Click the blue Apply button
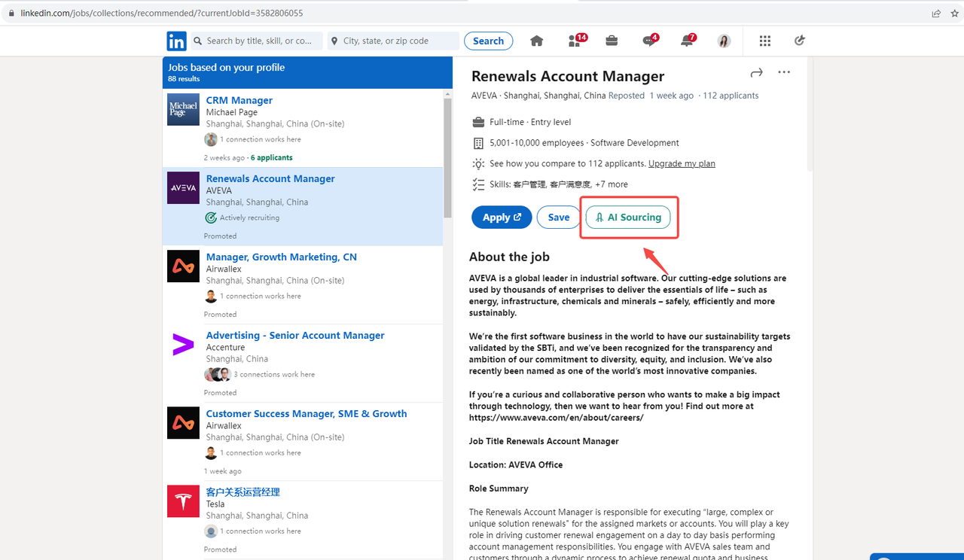 502,218
